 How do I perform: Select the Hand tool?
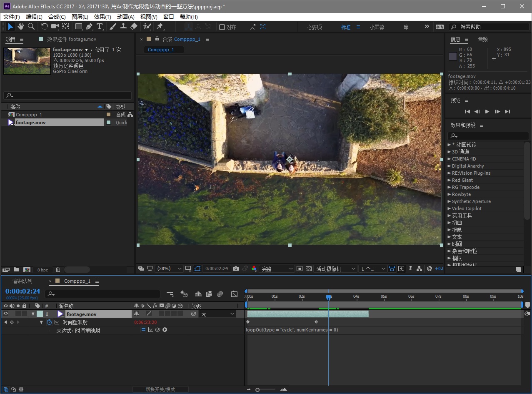tap(20, 27)
